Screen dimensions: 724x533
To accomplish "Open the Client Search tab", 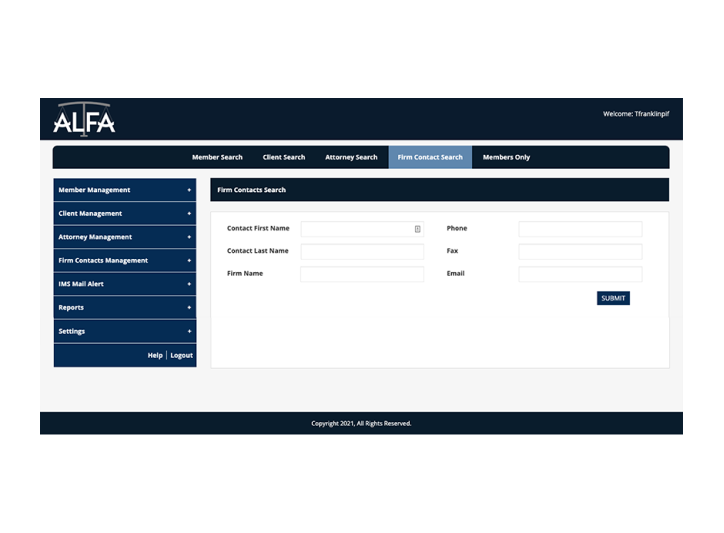I will [x=284, y=157].
